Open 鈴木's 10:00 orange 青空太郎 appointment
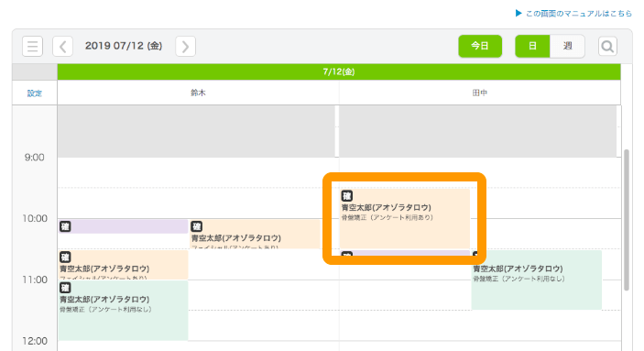Image resolution: width=644 pixels, height=351 pixels. [x=255, y=234]
